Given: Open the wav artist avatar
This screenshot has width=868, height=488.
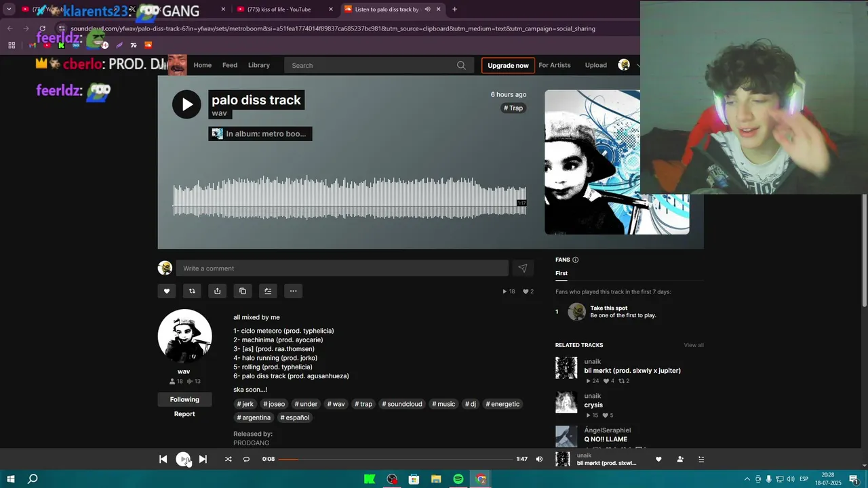Looking at the screenshot, I should point(184,336).
